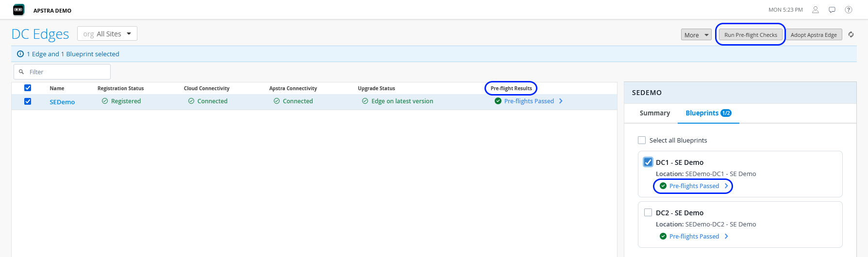This screenshot has height=257, width=868.
Task: Click the Apstra robot logo icon
Action: click(18, 10)
